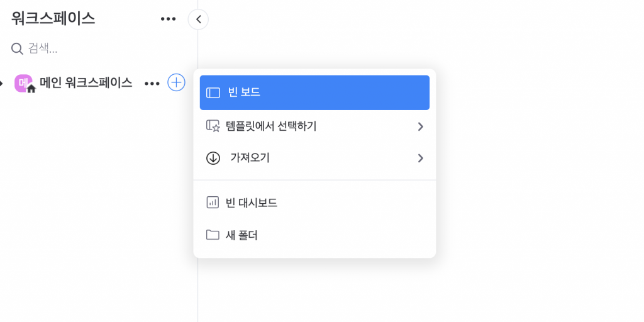Select 빈 보드 menu item
Image resolution: width=644 pixels, height=322 pixels.
314,93
